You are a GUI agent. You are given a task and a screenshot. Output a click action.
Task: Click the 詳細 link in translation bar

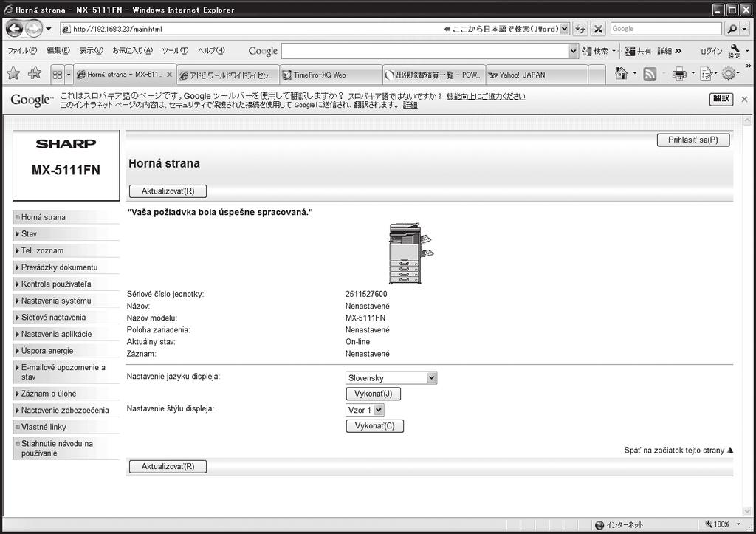(x=410, y=105)
